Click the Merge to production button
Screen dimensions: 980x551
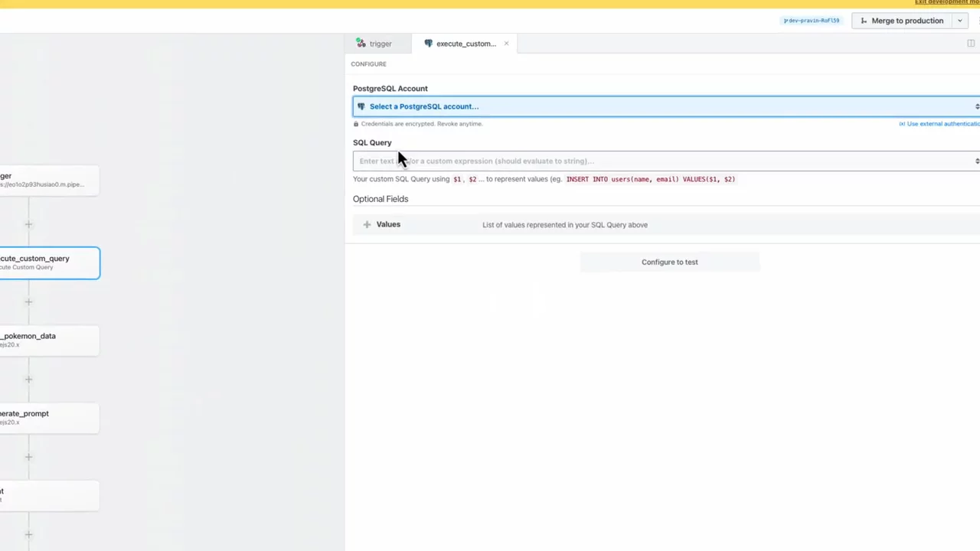point(900,21)
